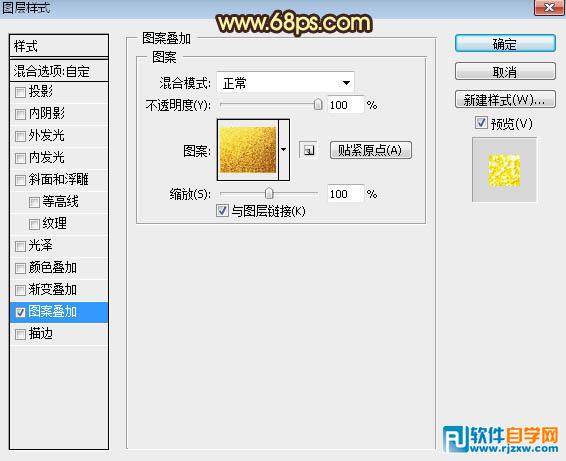566x461 pixels.
Task: Toggle the 颜色叠加 checkbox
Action: (x=20, y=268)
